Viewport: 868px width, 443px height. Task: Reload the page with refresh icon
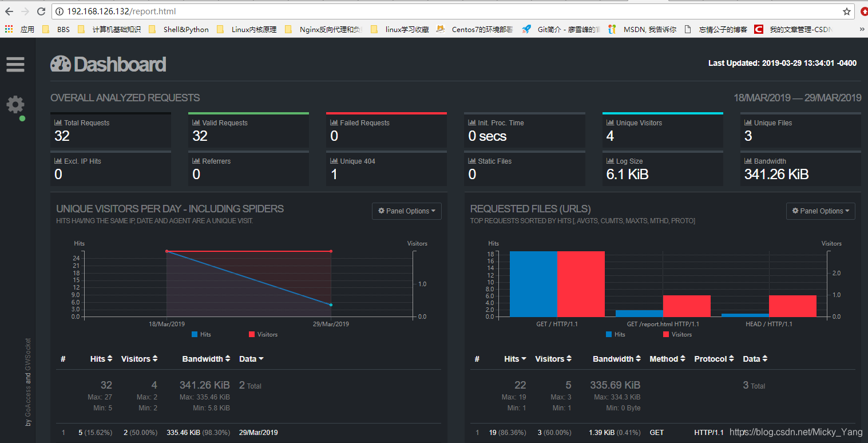(x=41, y=11)
